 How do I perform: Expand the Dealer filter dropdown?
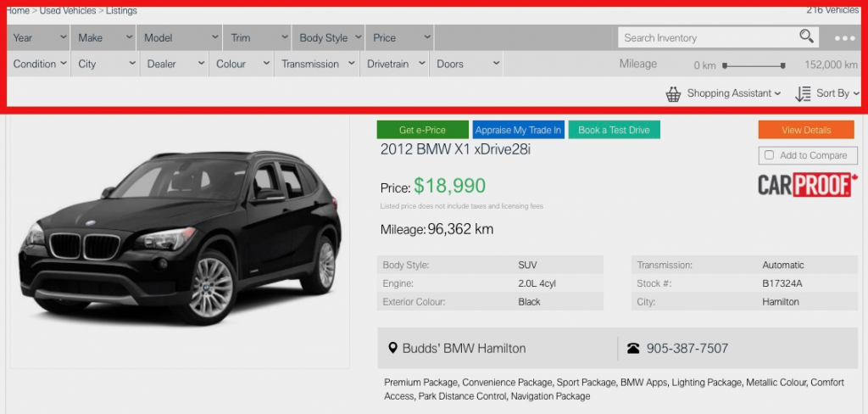pyautogui.click(x=175, y=64)
